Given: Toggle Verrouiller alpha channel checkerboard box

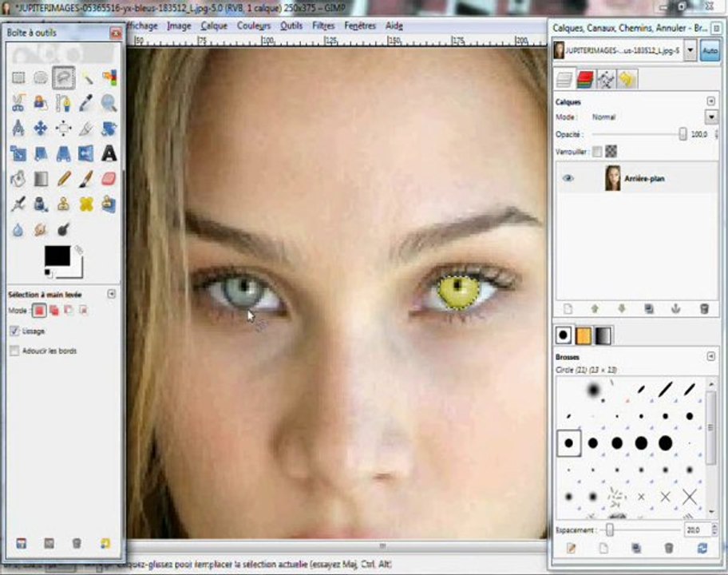Looking at the screenshot, I should tap(611, 152).
